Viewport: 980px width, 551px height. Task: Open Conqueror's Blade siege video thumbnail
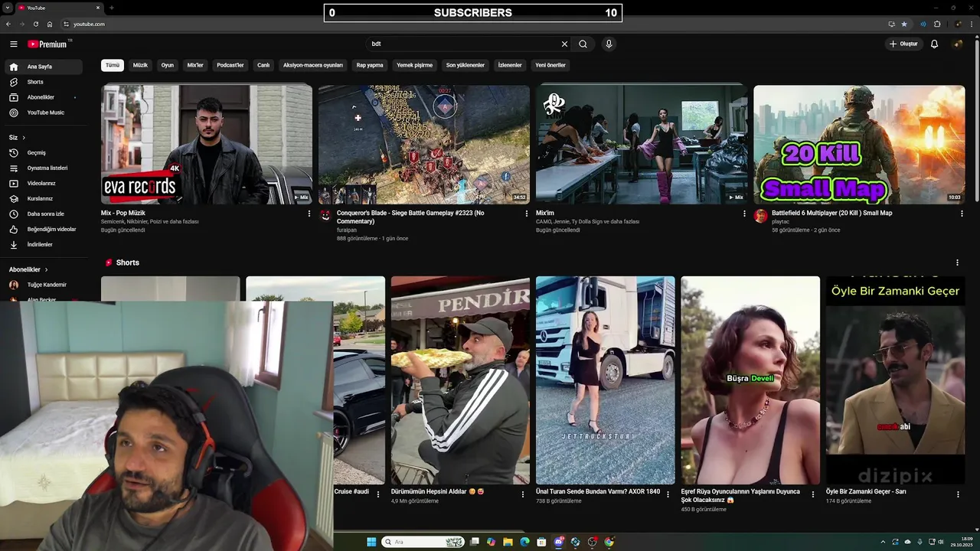click(424, 145)
